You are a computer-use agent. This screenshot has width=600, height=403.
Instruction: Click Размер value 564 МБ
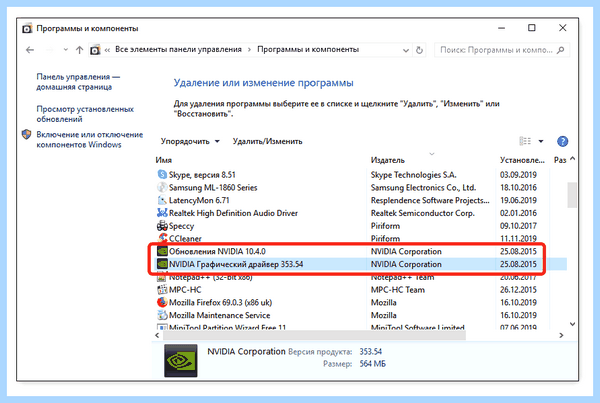pyautogui.click(x=373, y=364)
